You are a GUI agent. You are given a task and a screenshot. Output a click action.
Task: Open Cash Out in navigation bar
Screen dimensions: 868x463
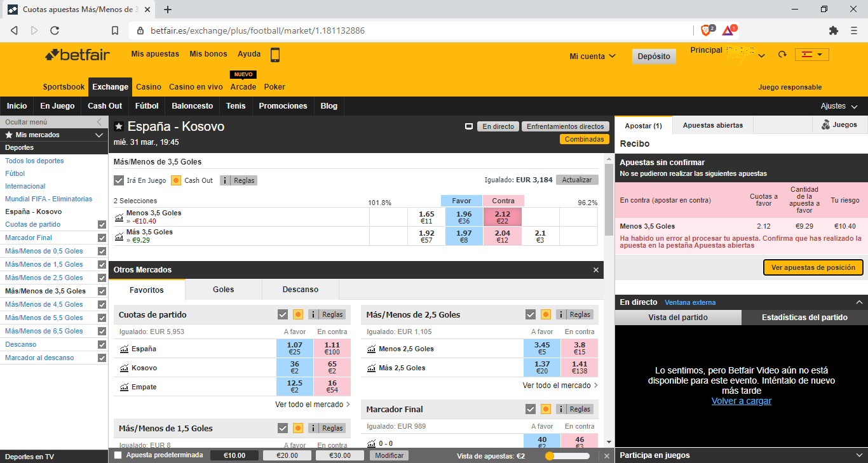coord(105,106)
